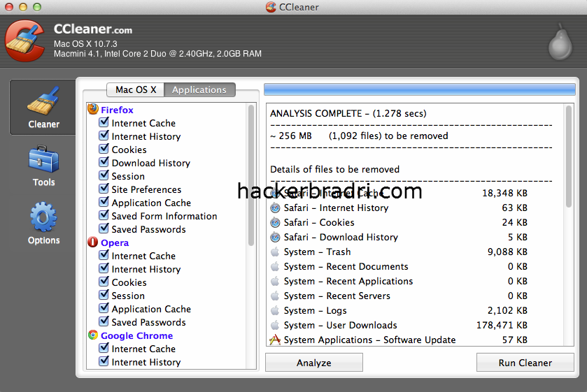Click the green zoom window button
Image resolution: width=587 pixels, height=392 pixels.
click(x=37, y=7)
